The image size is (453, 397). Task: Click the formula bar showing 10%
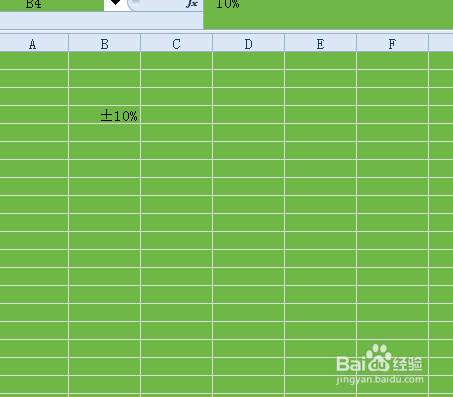point(328,13)
